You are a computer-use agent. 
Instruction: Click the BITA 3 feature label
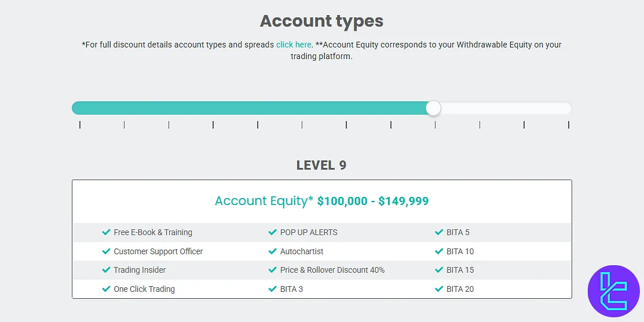(291, 289)
